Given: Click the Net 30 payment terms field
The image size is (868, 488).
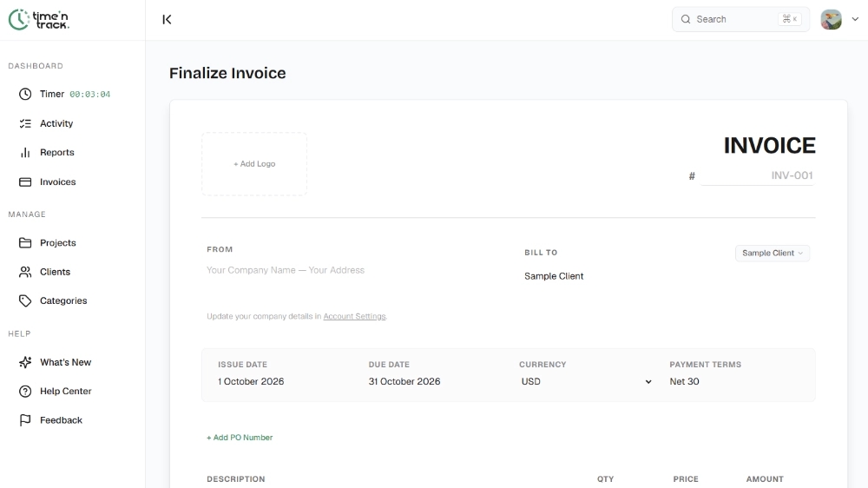Looking at the screenshot, I should pyautogui.click(x=684, y=382).
